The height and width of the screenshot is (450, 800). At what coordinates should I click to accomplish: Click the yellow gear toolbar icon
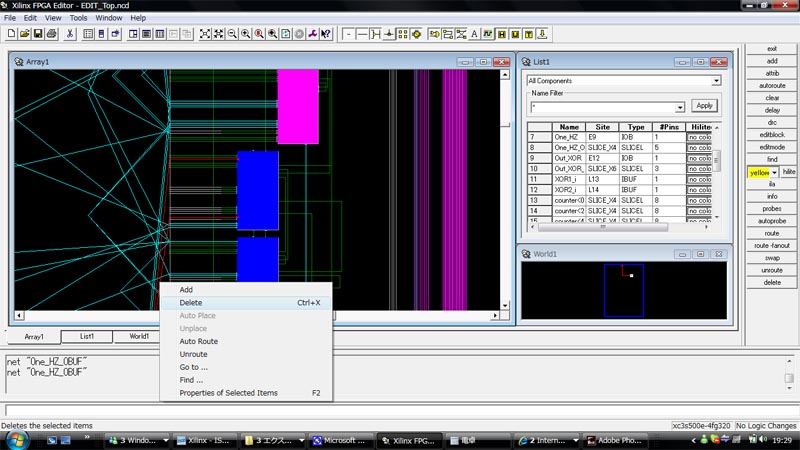tap(416, 34)
